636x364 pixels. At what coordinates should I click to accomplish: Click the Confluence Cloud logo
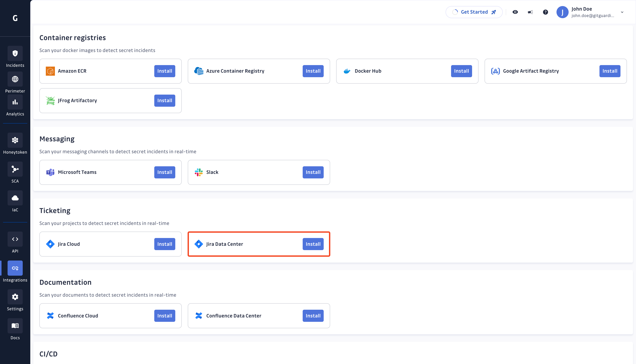click(x=50, y=316)
